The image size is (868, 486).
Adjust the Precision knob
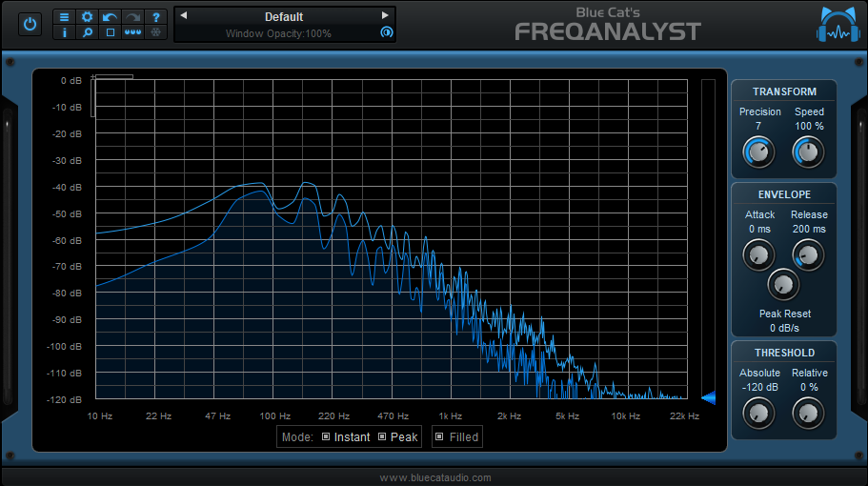pyautogui.click(x=757, y=152)
